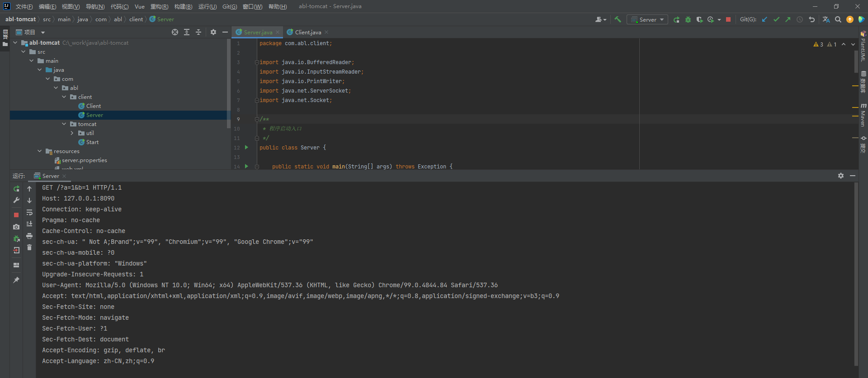Image resolution: width=868 pixels, height=378 pixels.
Task: Open the Maven side tool window
Action: [863, 115]
